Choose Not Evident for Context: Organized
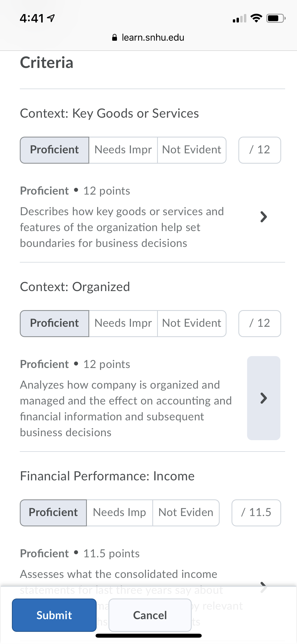 pyautogui.click(x=192, y=324)
